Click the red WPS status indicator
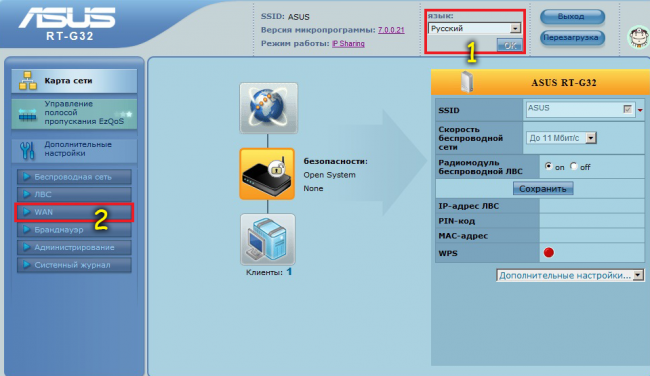650x376 pixels. pyautogui.click(x=548, y=252)
